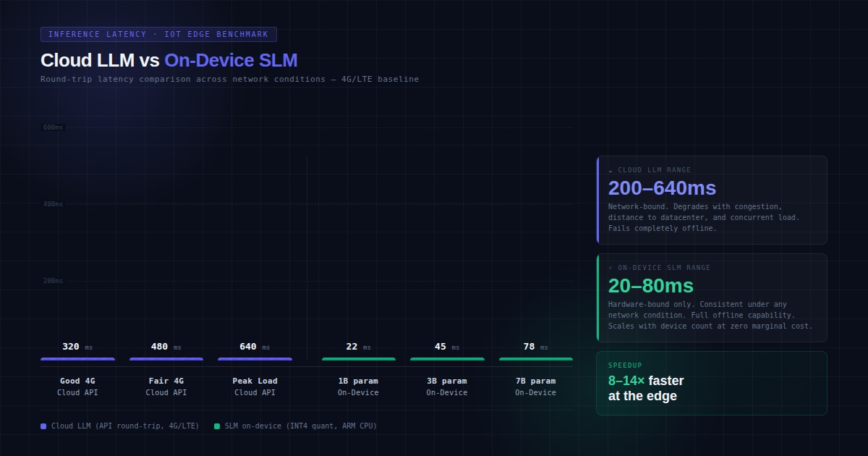Select the 1B param on-device bar

[x=358, y=358]
